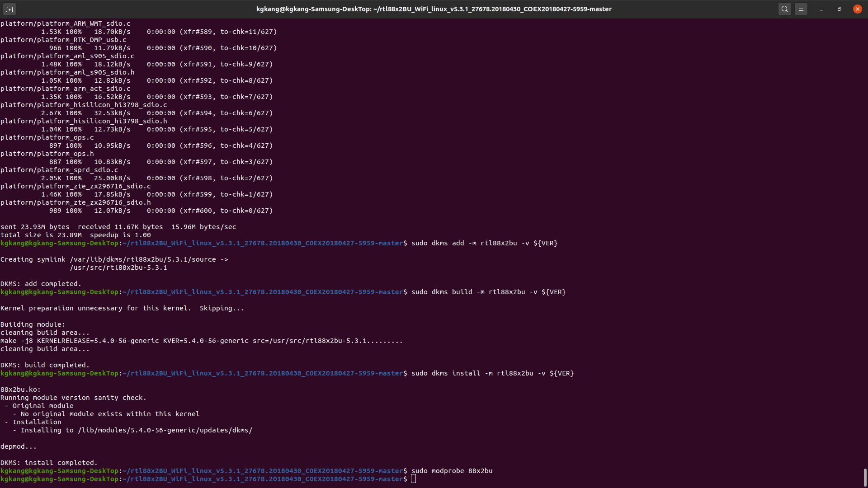The width and height of the screenshot is (868, 488).
Task: Minimize the terminal window
Action: click(821, 9)
